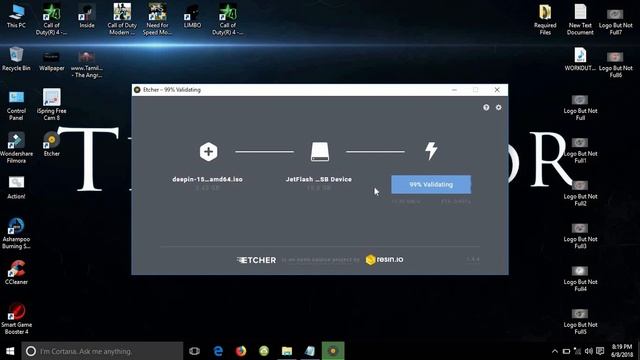Select the Etcher desktop shortcut
640x360 pixels.
click(x=51, y=144)
